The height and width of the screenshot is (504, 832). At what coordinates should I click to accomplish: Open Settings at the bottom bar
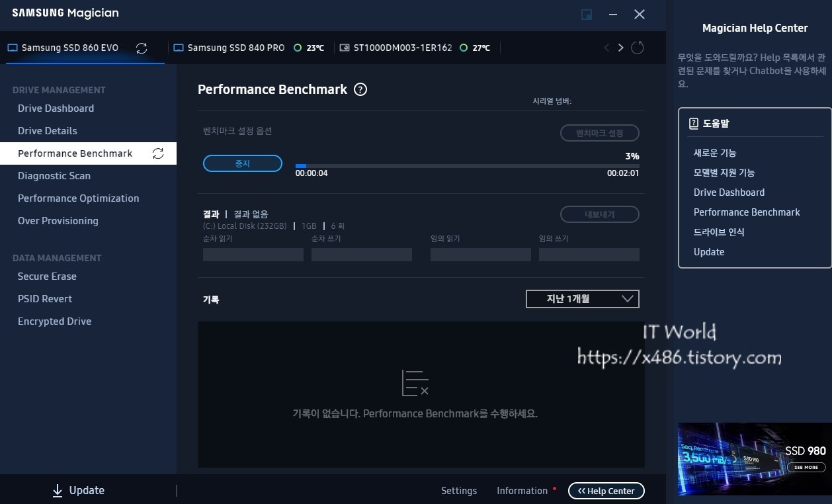(x=459, y=491)
